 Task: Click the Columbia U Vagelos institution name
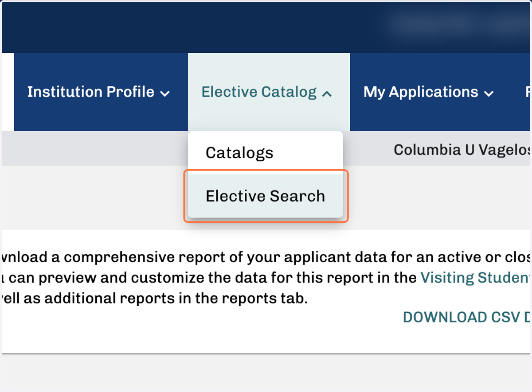[462, 150]
